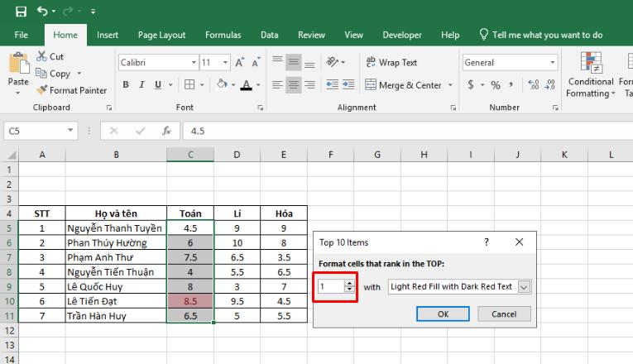Align text to the left

coord(277,84)
